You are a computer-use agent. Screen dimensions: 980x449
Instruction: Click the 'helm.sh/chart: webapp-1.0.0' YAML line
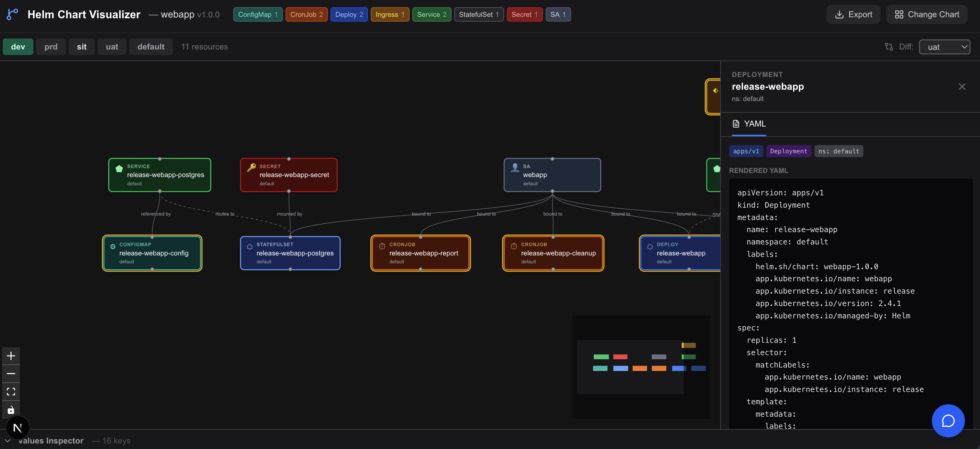tap(816, 267)
